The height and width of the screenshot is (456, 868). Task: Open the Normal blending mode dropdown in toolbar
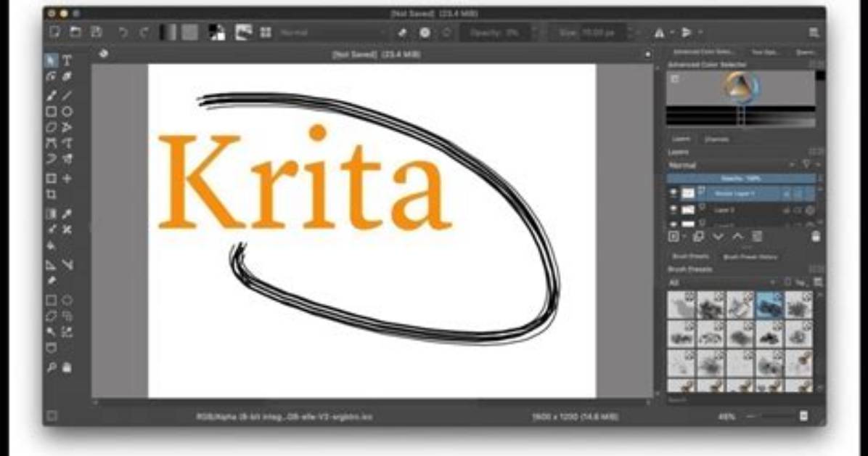tap(332, 33)
